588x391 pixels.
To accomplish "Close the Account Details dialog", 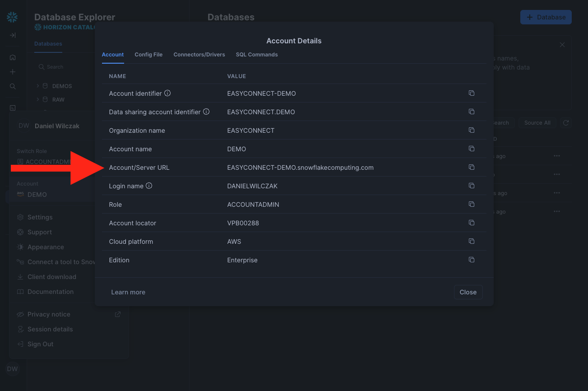I will pyautogui.click(x=468, y=292).
